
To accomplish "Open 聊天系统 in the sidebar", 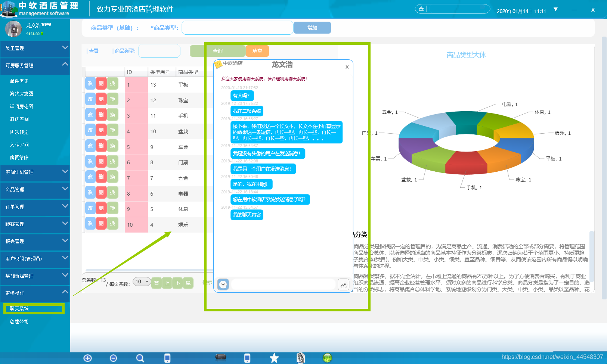I will 19,308.
